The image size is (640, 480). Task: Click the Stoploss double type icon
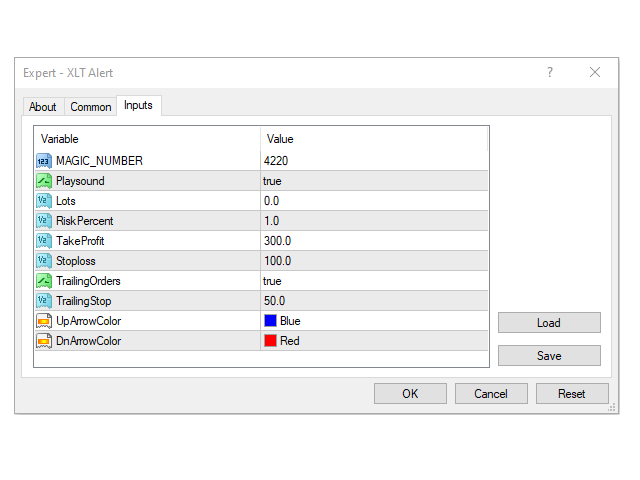(44, 261)
